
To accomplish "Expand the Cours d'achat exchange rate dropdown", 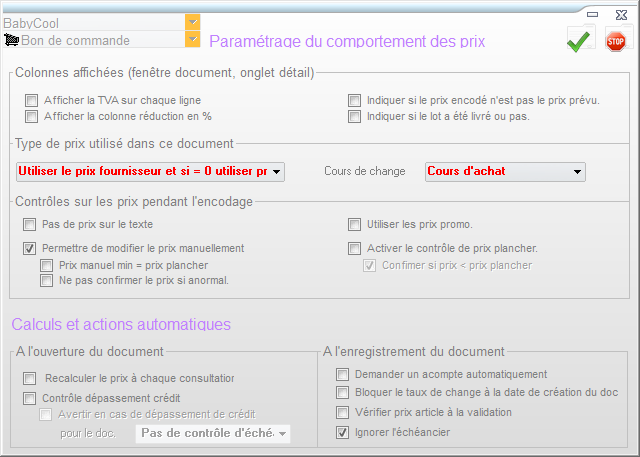I will (x=577, y=172).
